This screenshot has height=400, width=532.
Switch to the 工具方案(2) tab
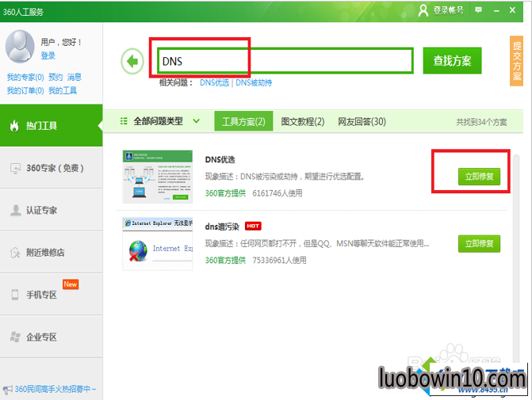pos(243,121)
